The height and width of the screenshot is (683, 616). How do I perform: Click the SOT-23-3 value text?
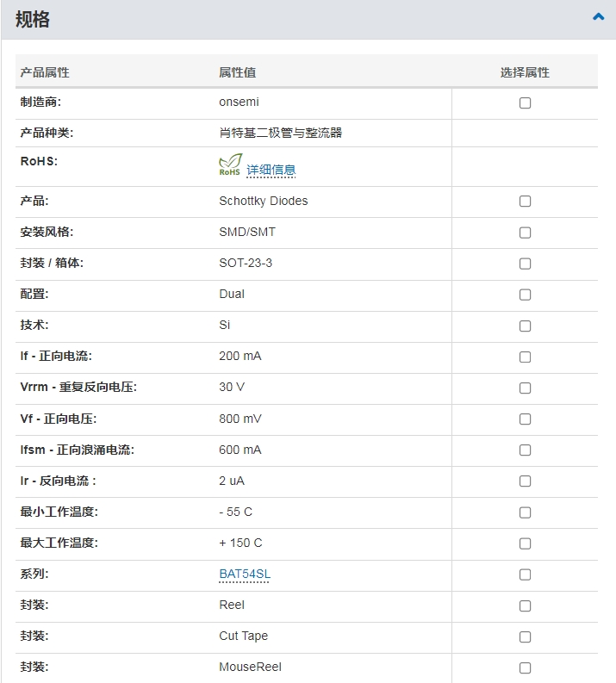pos(246,263)
